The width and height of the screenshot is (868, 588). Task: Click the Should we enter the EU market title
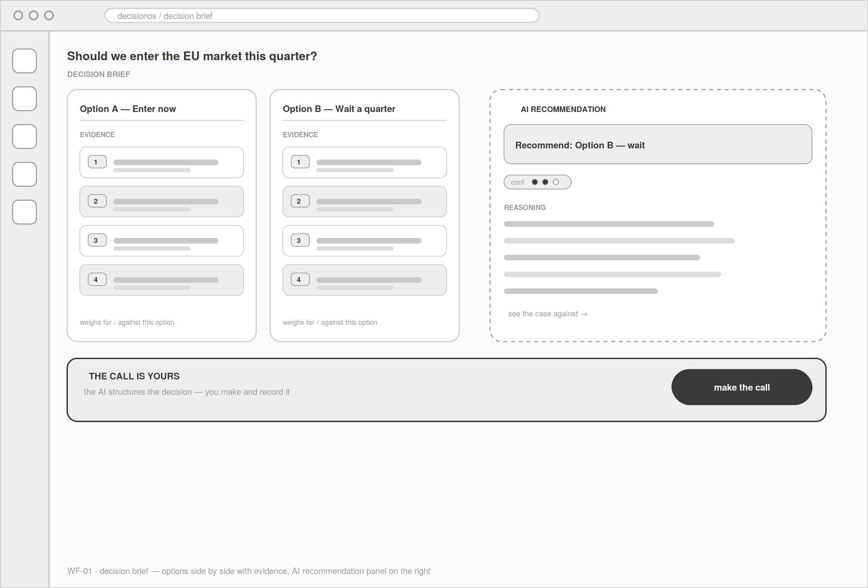point(192,56)
